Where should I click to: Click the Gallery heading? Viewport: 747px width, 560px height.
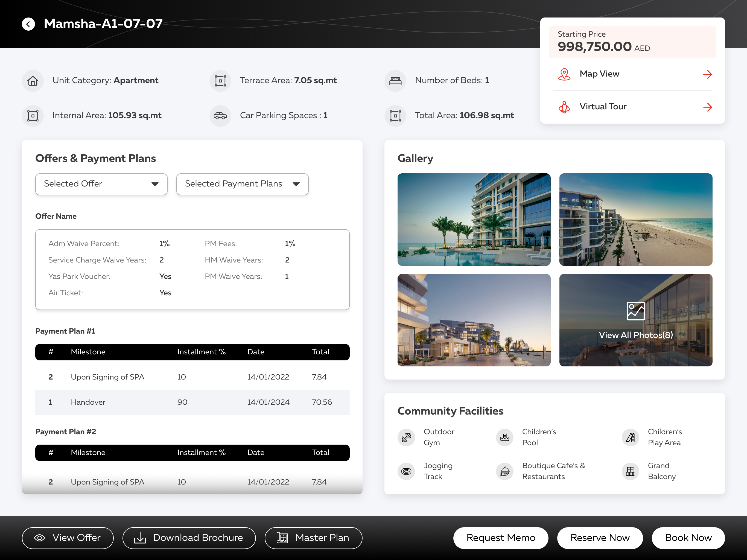[x=415, y=158]
